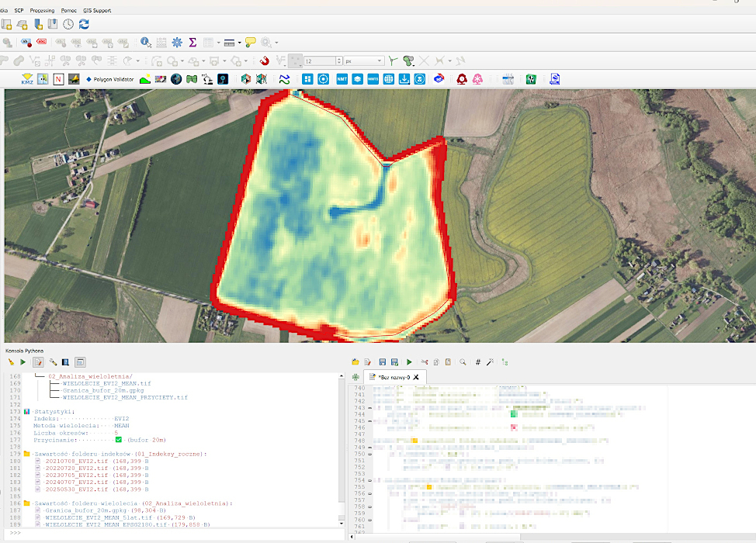Viewport: 756px width, 543px height.
Task: Close the Bez nazwy-0 script tab
Action: tap(416, 377)
